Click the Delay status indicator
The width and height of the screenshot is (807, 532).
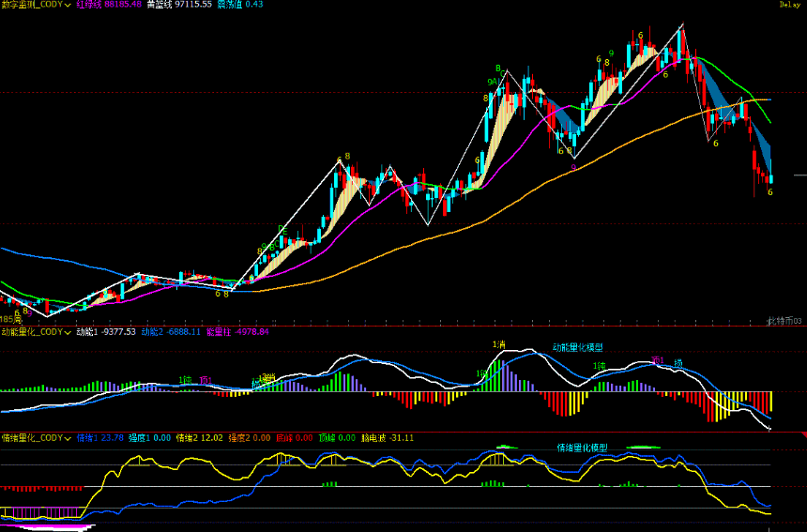pyautogui.click(x=789, y=5)
